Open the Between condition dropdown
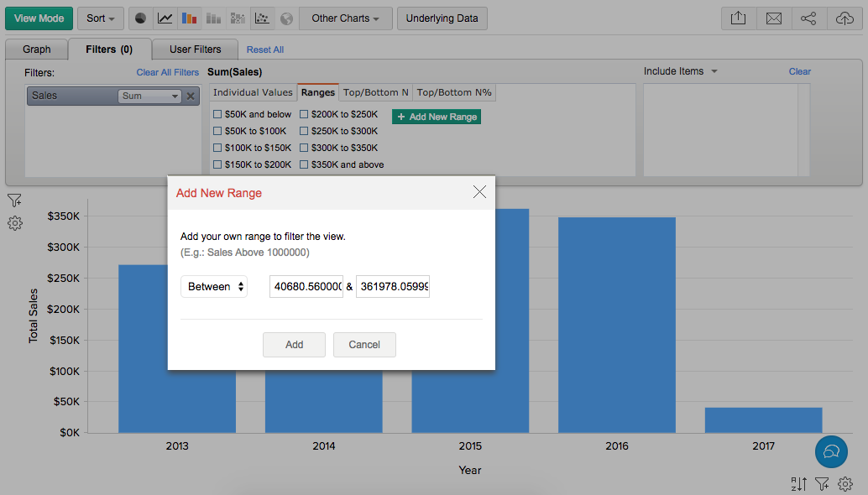Screen dimensions: 868x495 (x=214, y=287)
